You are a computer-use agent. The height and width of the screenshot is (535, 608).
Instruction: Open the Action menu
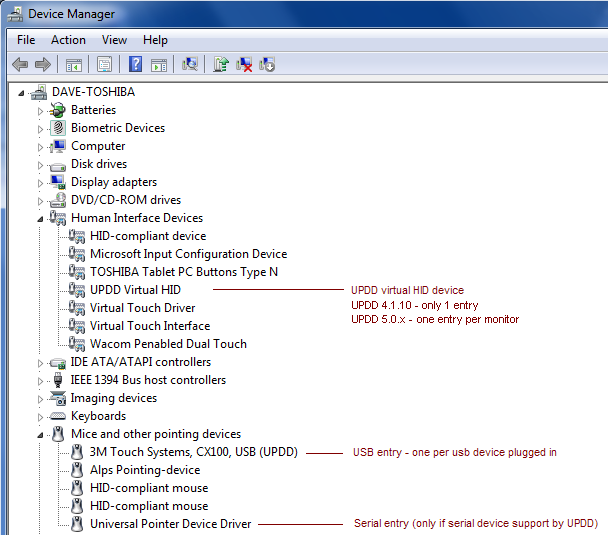pyautogui.click(x=68, y=40)
